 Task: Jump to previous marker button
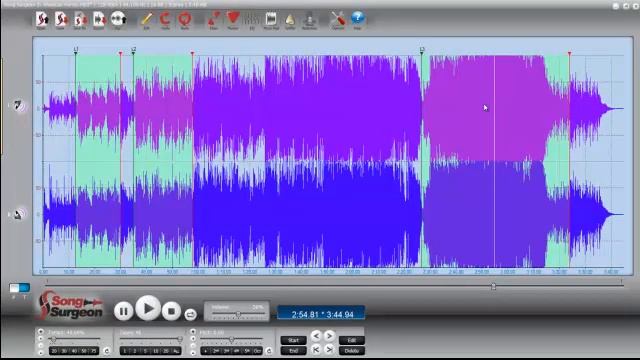tap(316, 349)
